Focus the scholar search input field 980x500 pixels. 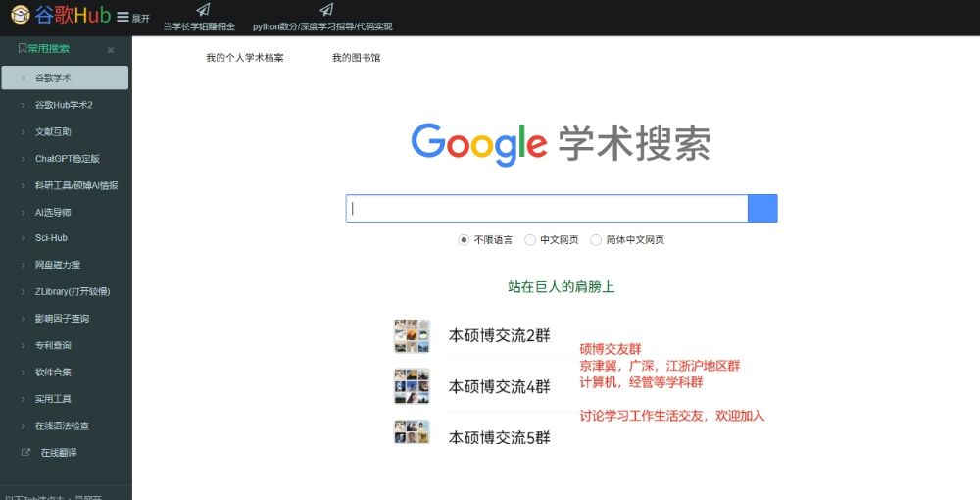pos(547,208)
